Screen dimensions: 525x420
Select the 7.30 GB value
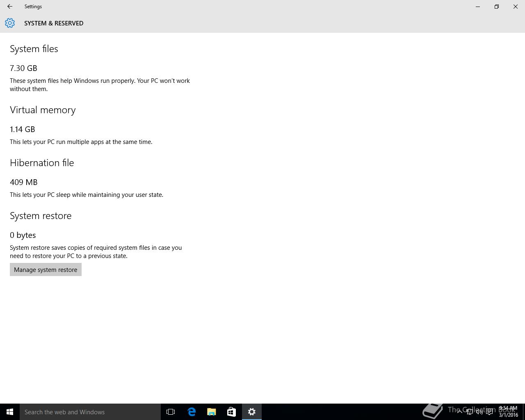(x=23, y=68)
